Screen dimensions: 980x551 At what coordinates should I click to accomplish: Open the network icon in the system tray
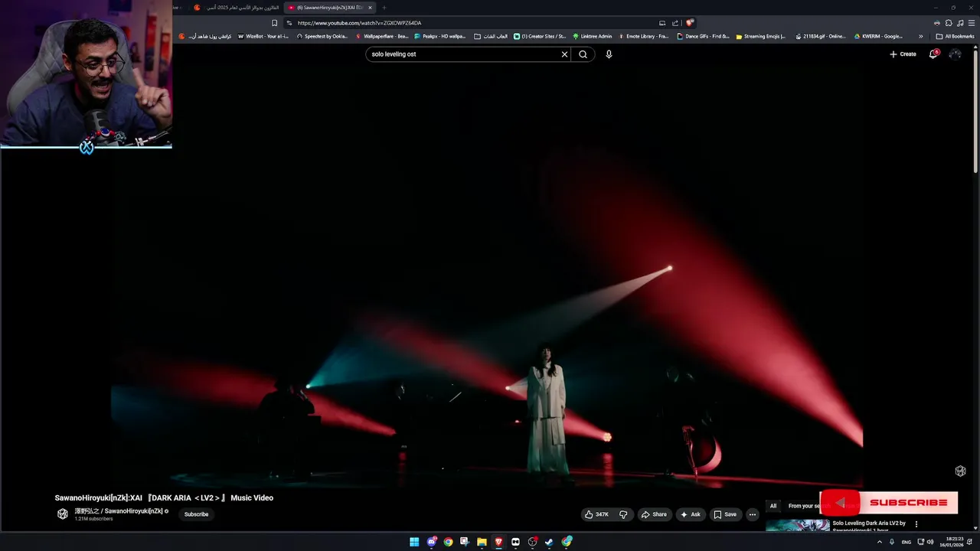tap(920, 542)
